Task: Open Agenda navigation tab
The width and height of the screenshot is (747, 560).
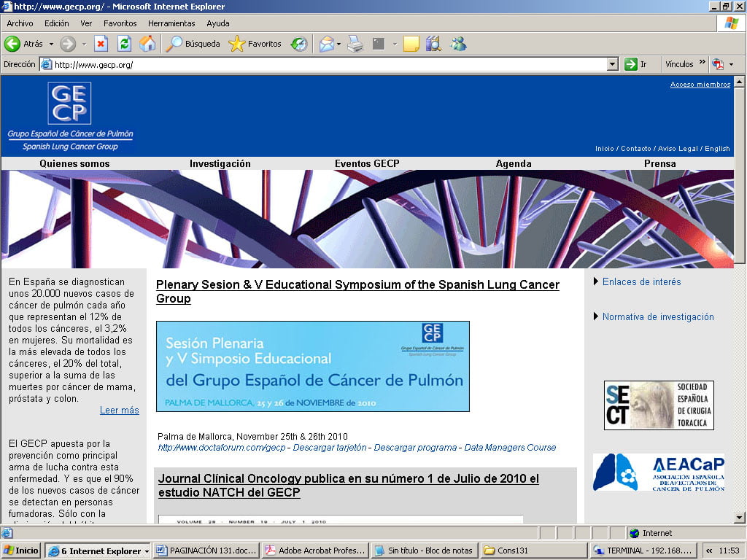Action: [514, 163]
